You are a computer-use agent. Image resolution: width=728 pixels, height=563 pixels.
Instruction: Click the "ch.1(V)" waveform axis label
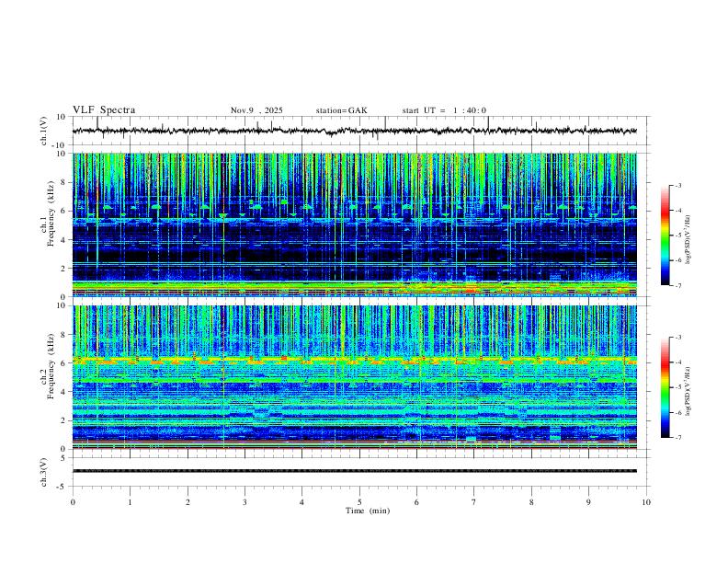44,131
